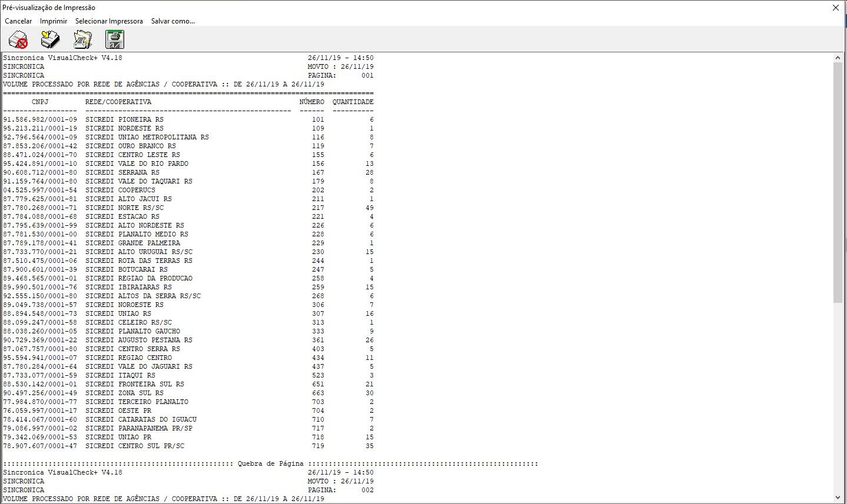
Task: Click the QUANTIDADE column header text
Action: coord(353,102)
